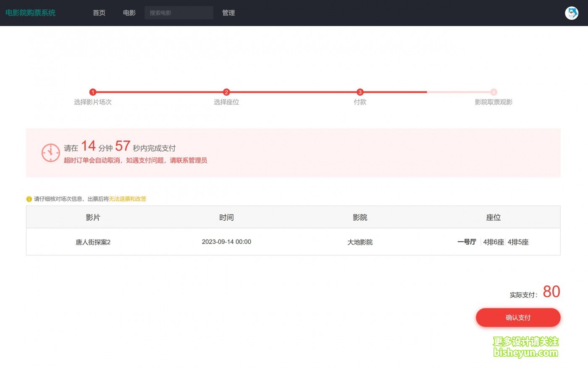Go to the 电影 movies menu
This screenshot has width=588, height=368.
(x=129, y=13)
